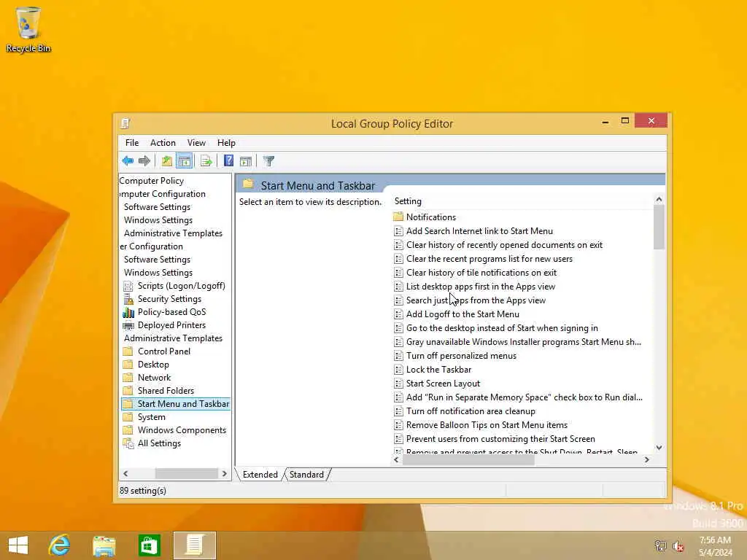Image resolution: width=747 pixels, height=560 pixels.
Task: Open the View menu
Action: [196, 143]
